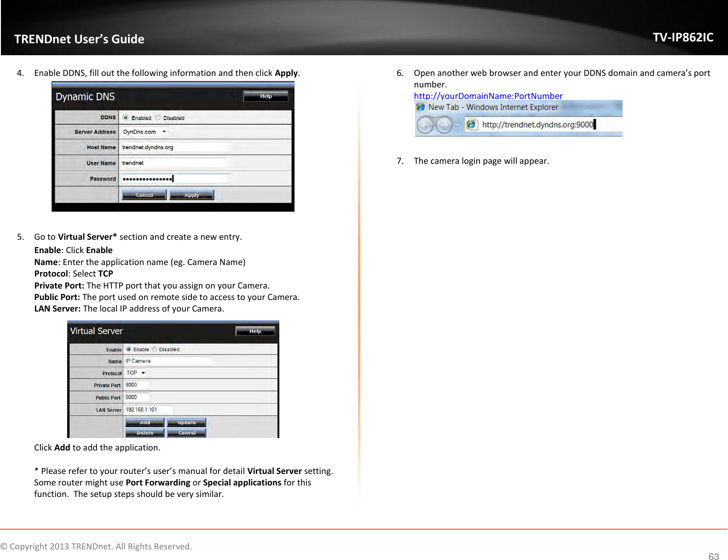Click Cancel in the Virtual Server panel
Viewport: 728px width, 560px height.
[186, 433]
